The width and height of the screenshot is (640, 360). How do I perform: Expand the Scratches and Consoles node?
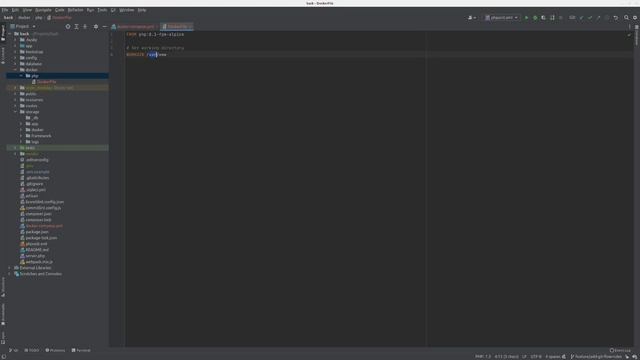tap(10, 274)
